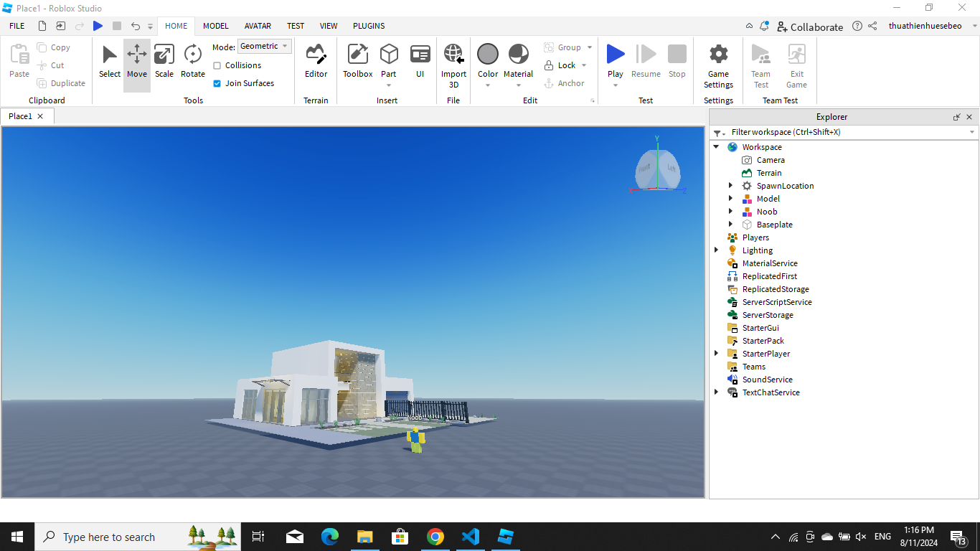Open the Mode Geometric dropdown

pos(265,46)
